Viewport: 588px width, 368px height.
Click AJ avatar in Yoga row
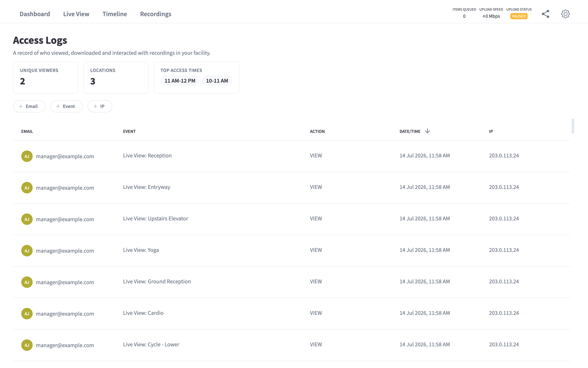click(27, 250)
